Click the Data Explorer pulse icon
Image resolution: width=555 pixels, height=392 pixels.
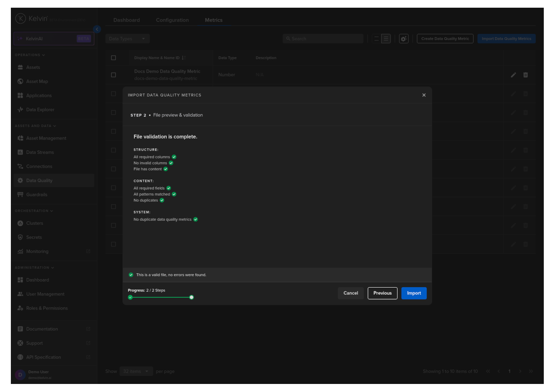point(20,110)
